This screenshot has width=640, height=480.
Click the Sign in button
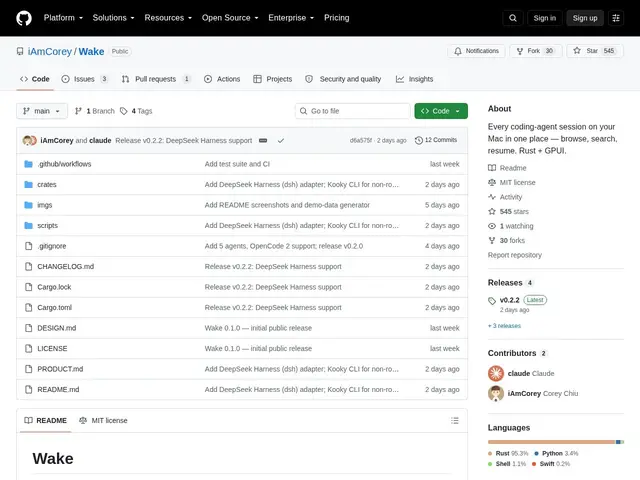click(544, 18)
